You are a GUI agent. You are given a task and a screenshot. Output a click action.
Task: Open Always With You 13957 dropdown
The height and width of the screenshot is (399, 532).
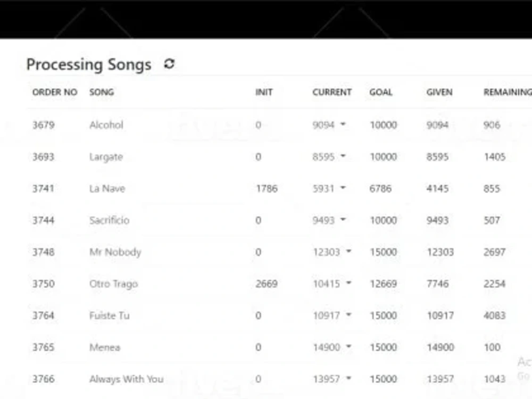click(349, 378)
